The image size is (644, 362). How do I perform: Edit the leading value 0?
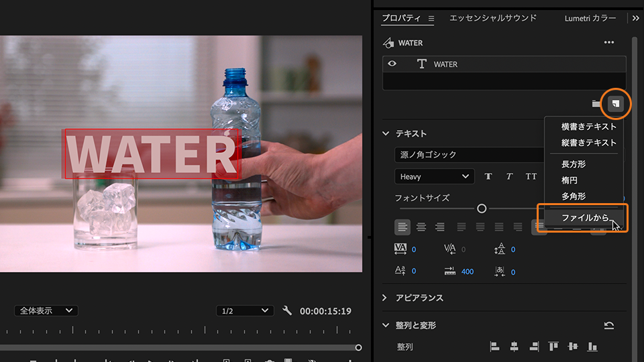tap(513, 249)
